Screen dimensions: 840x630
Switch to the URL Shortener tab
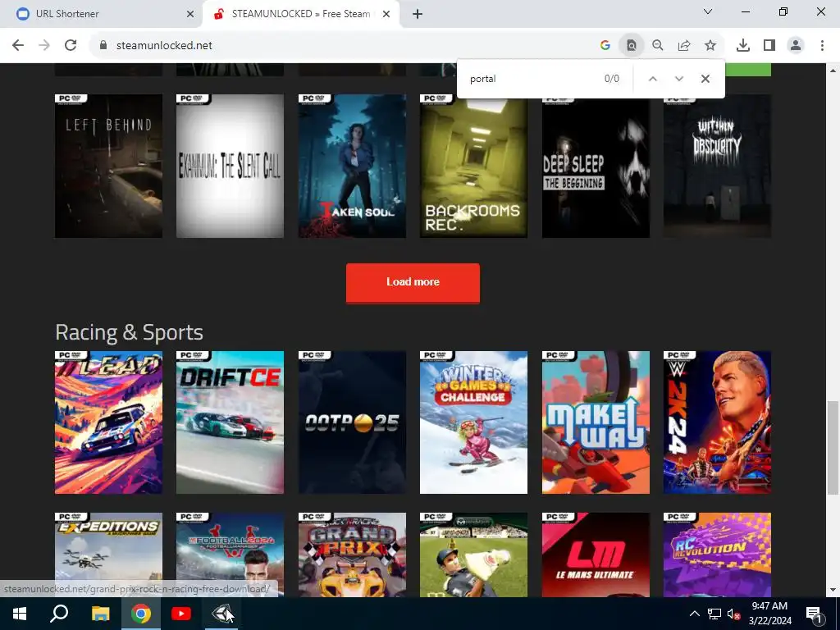(x=102, y=14)
